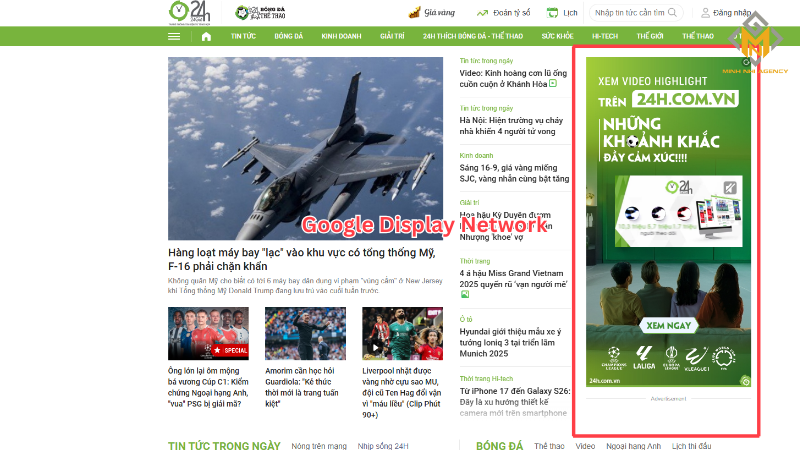
Task: Select the KINH DOANH menu item
Action: 341,36
